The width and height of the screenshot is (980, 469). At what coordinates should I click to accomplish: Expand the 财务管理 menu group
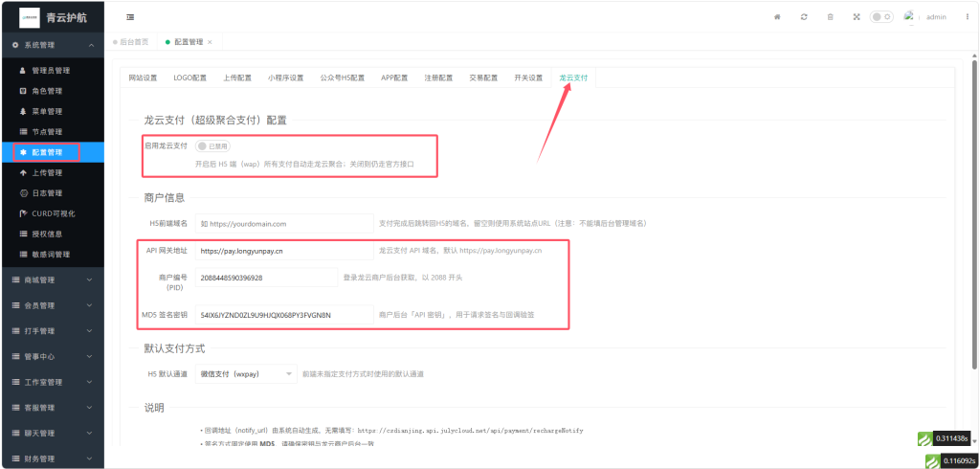[x=52, y=459]
